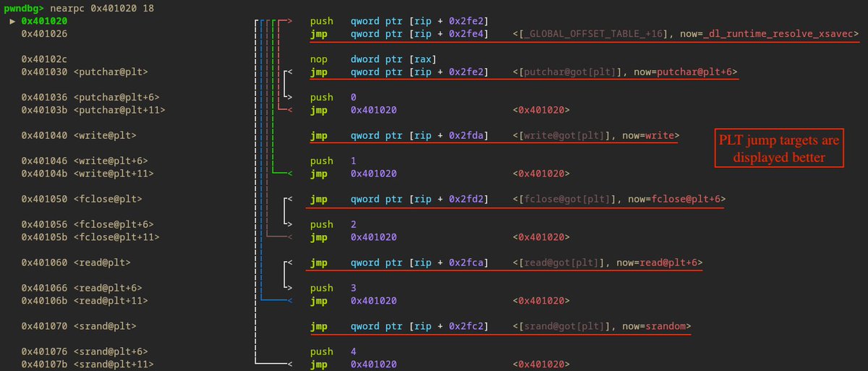Click the 'push 0' instruction

(333, 98)
